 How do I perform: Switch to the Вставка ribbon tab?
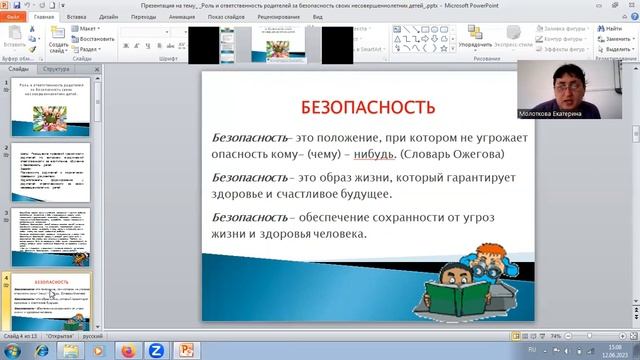(x=76, y=17)
